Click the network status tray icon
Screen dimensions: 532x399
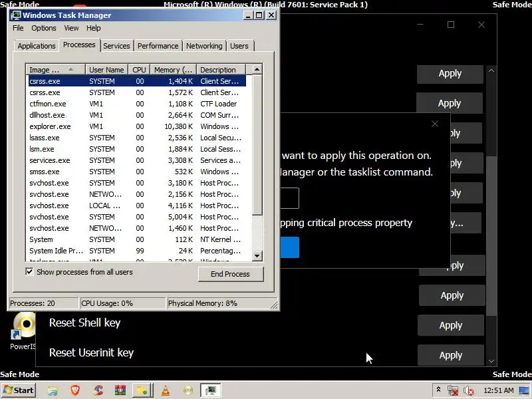453,390
